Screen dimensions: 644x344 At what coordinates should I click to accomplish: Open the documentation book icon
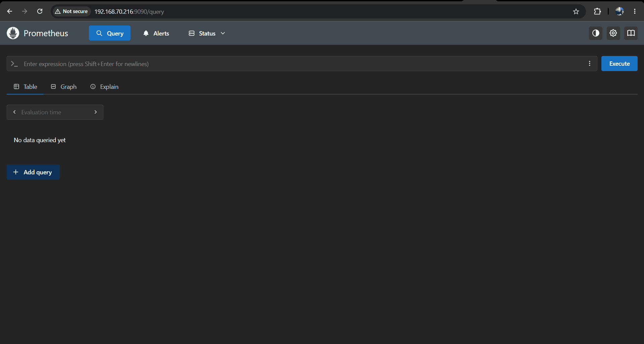coord(631,33)
